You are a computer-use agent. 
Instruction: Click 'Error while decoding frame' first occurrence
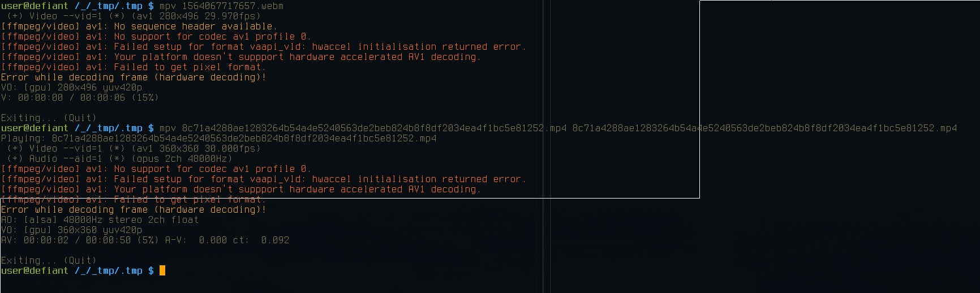(74, 77)
